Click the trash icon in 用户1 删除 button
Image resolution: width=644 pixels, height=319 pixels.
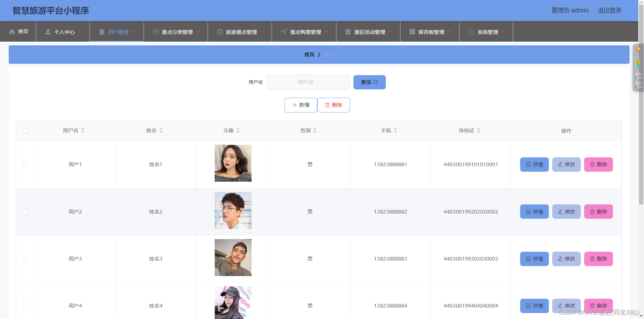click(x=592, y=165)
